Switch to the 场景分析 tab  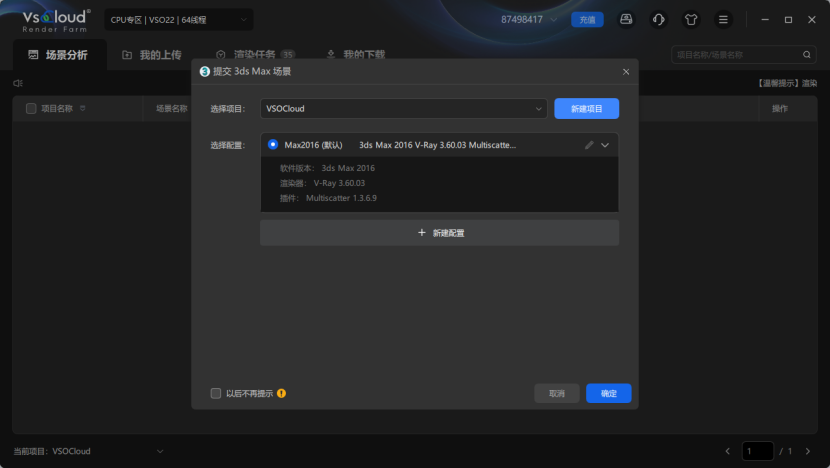57,55
